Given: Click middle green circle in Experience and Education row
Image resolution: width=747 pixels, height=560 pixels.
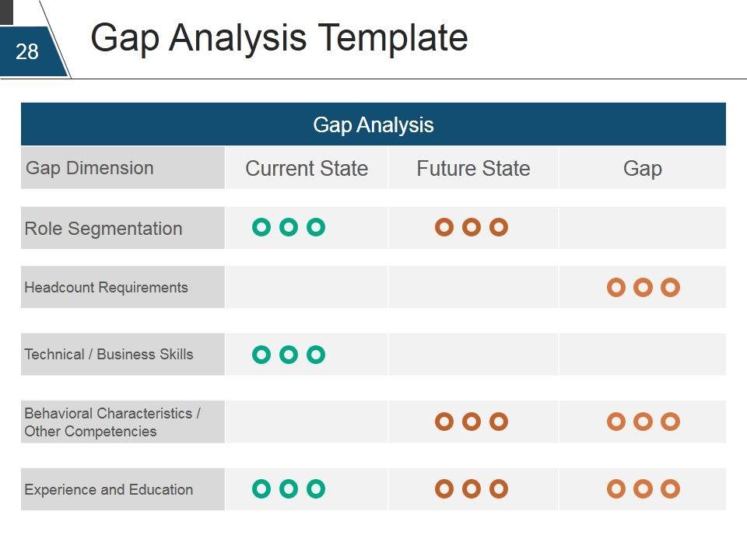Looking at the screenshot, I should (x=289, y=489).
